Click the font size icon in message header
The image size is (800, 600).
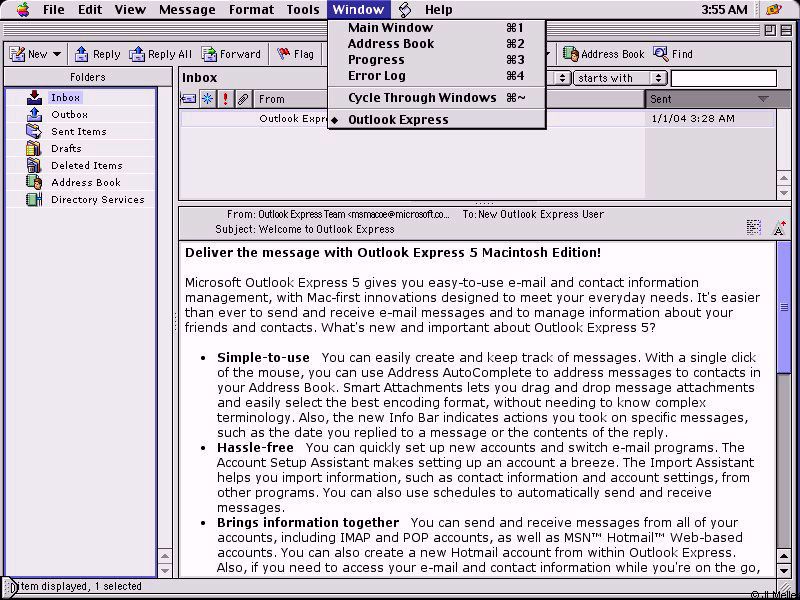click(x=779, y=228)
